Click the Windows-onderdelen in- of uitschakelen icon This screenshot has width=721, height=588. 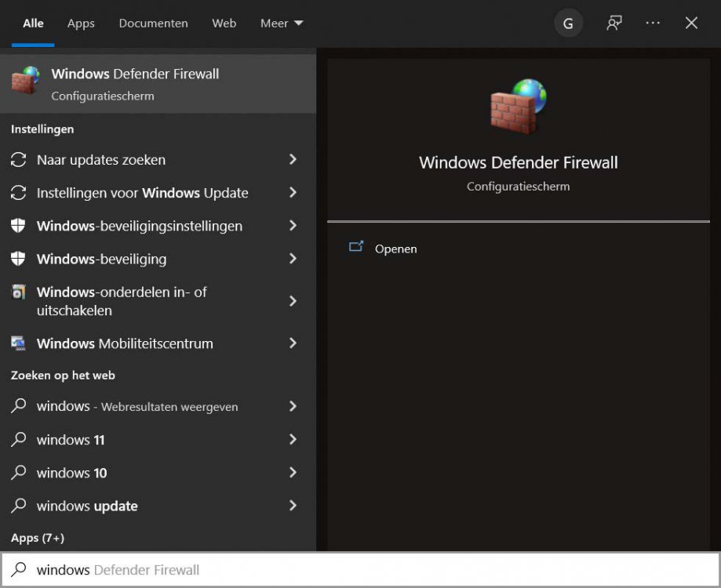click(18, 292)
